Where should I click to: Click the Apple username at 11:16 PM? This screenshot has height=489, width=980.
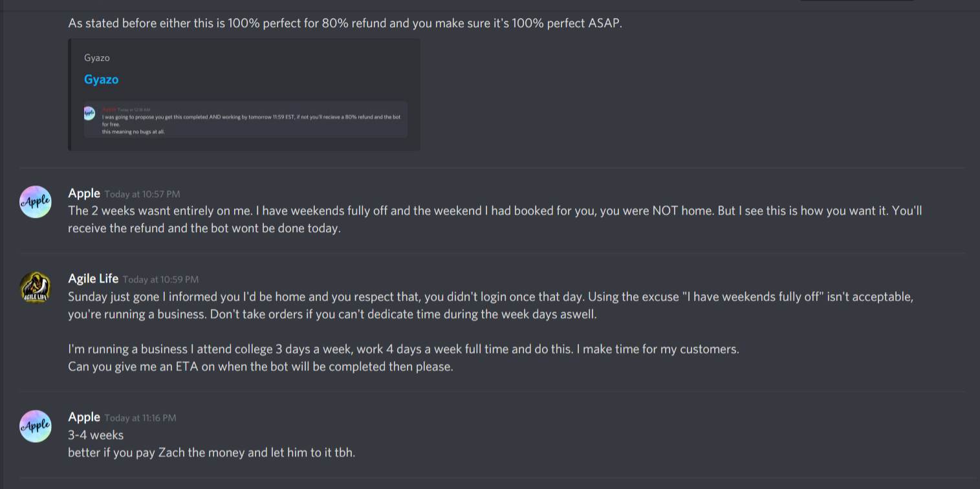pos(84,417)
